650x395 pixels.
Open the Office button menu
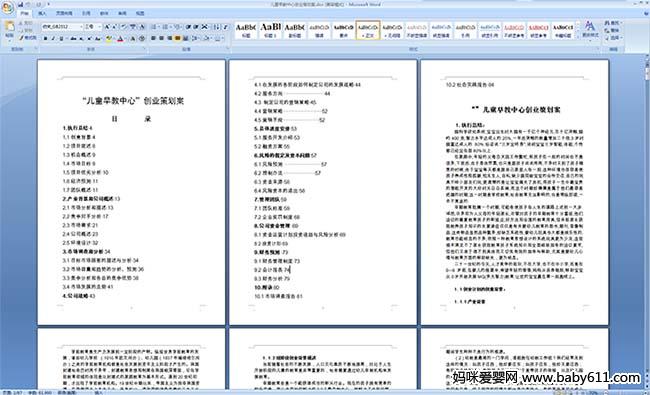pyautogui.click(x=7, y=7)
